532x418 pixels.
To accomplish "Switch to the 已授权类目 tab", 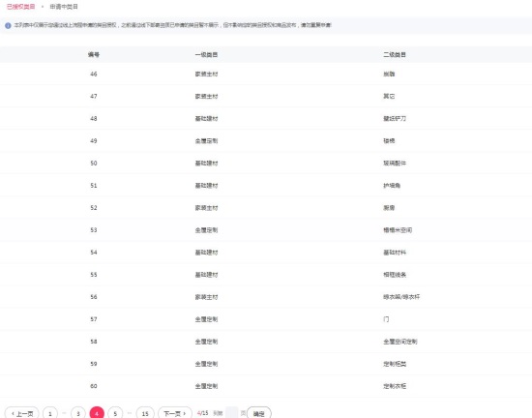I will coord(20,7).
